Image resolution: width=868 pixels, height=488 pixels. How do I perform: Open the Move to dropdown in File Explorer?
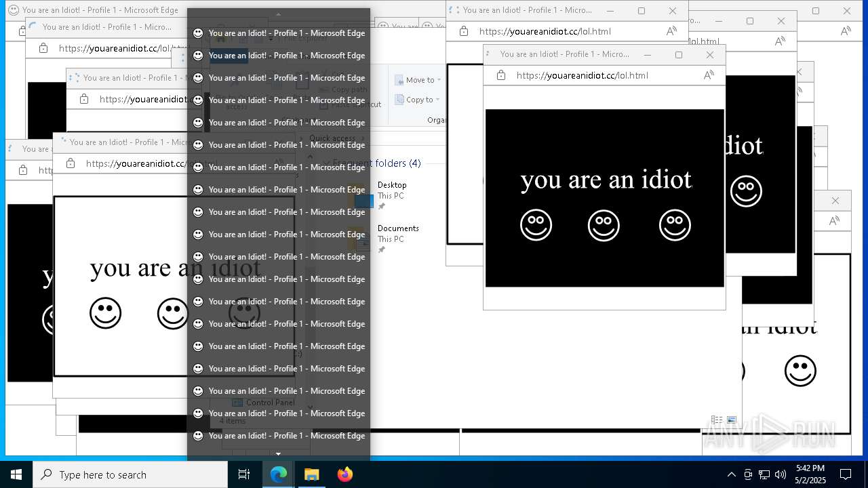(x=418, y=80)
